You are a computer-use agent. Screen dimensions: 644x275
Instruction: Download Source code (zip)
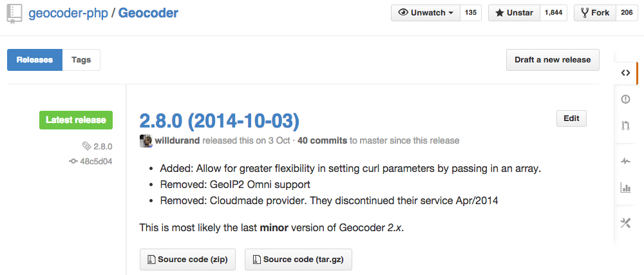187,260
